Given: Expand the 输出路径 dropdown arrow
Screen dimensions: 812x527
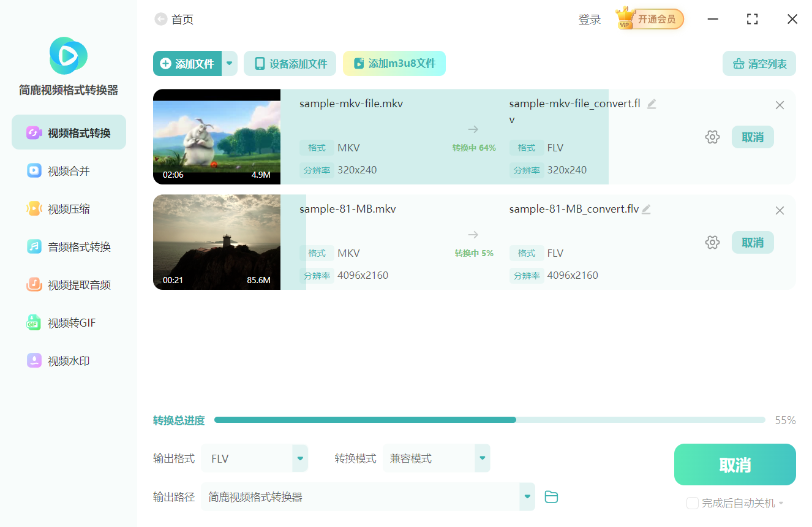Looking at the screenshot, I should [527, 496].
